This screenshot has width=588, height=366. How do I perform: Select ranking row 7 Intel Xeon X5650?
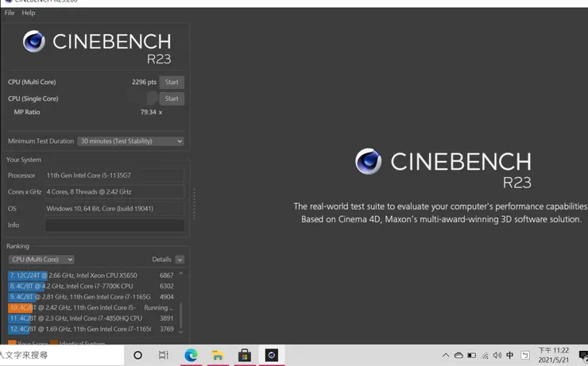pos(91,275)
